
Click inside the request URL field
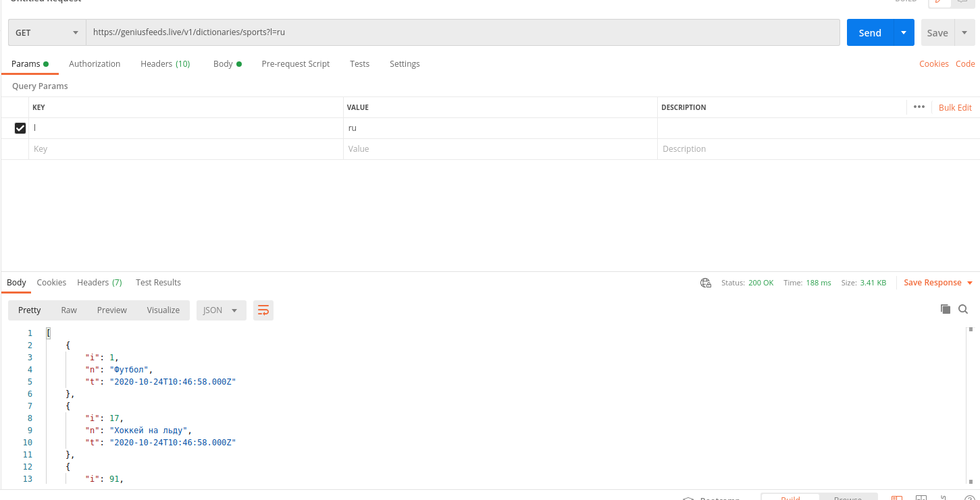coord(405,32)
